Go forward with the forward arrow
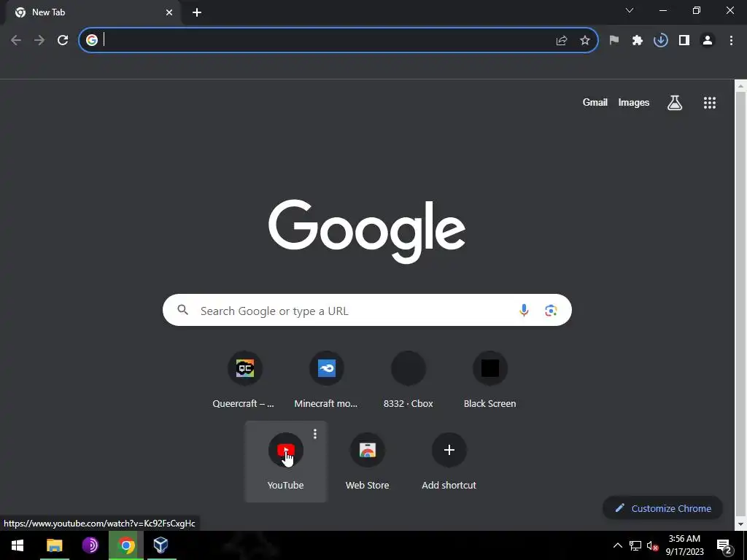 [x=39, y=41]
